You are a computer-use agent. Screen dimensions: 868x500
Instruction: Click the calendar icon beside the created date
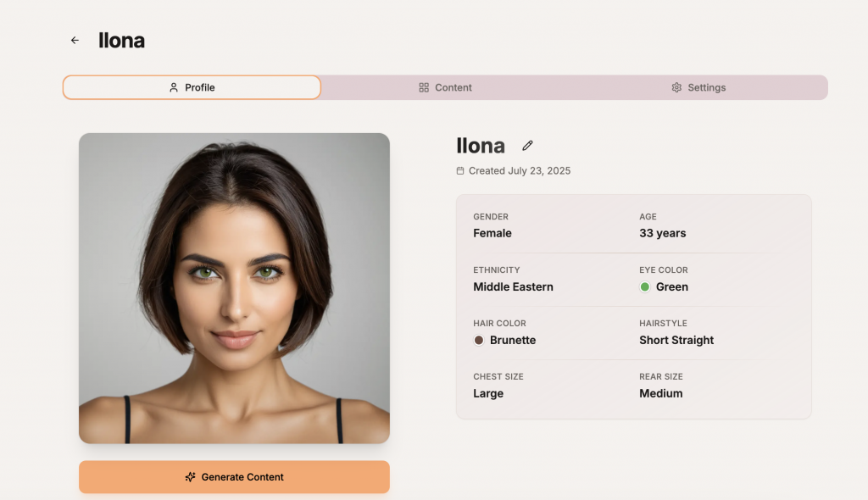tap(460, 170)
